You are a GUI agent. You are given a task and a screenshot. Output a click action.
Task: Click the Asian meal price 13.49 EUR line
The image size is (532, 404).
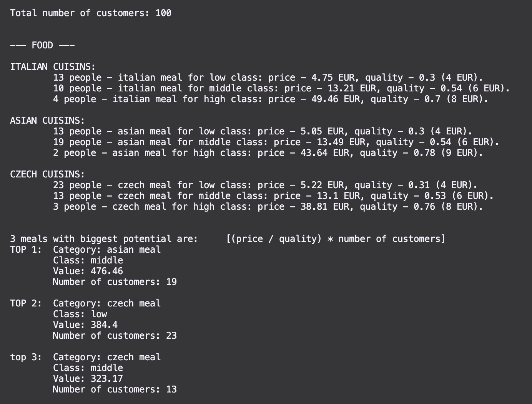[x=276, y=142]
